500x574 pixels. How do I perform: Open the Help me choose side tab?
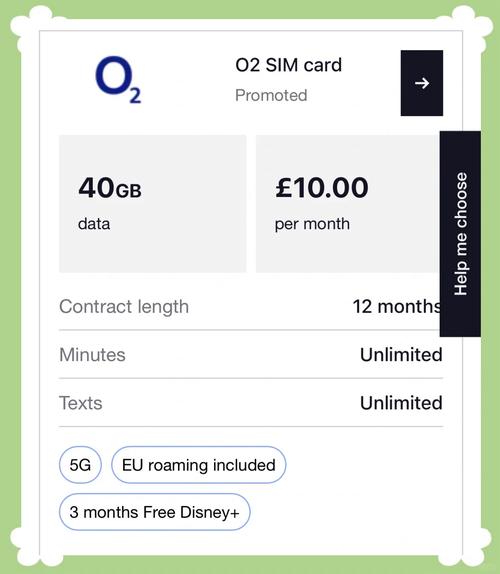click(460, 234)
